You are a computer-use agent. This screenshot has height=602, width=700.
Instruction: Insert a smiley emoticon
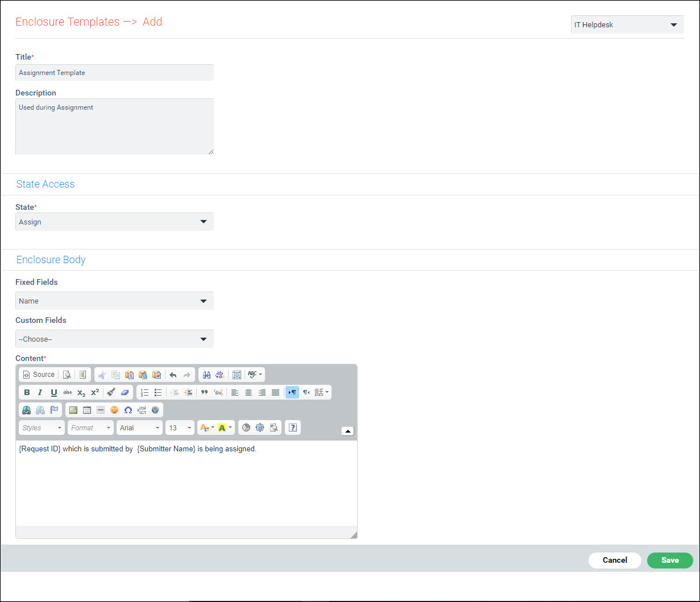(x=114, y=410)
